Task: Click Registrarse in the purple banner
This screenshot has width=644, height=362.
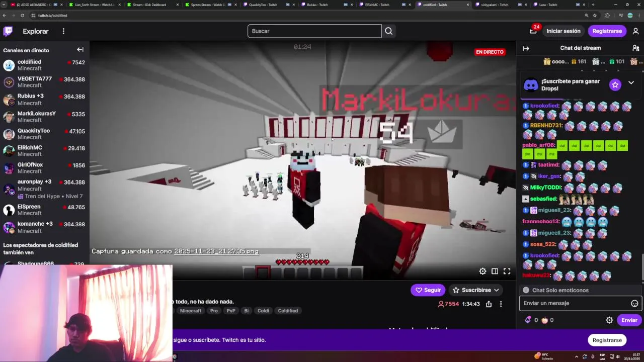Action: 607,340
